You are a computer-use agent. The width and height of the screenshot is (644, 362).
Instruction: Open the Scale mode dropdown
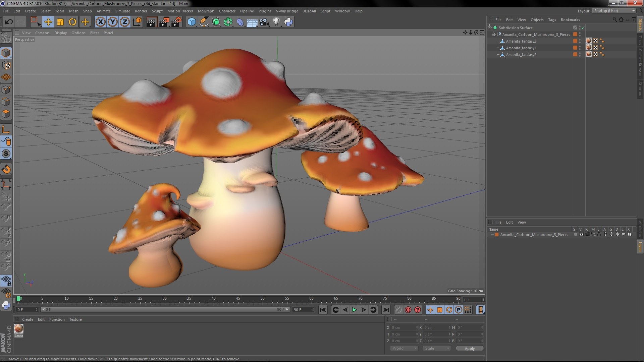pyautogui.click(x=436, y=348)
